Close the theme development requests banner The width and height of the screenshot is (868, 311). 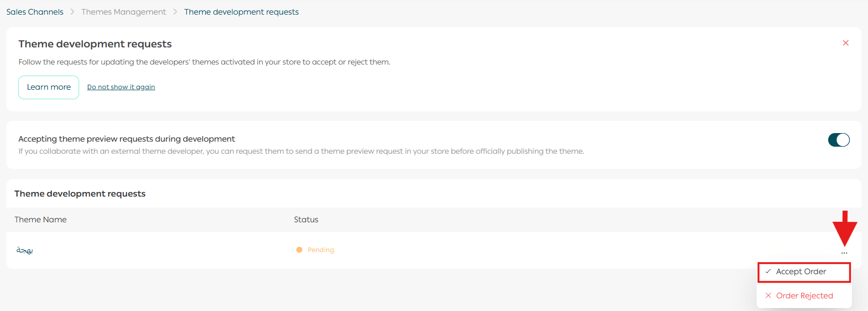pos(845,43)
